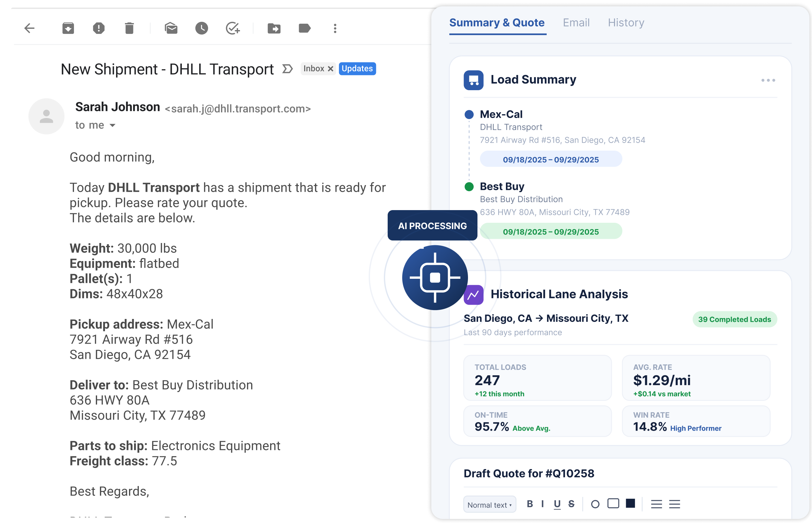Report email as spam
This screenshot has width=812, height=524.
99,28
